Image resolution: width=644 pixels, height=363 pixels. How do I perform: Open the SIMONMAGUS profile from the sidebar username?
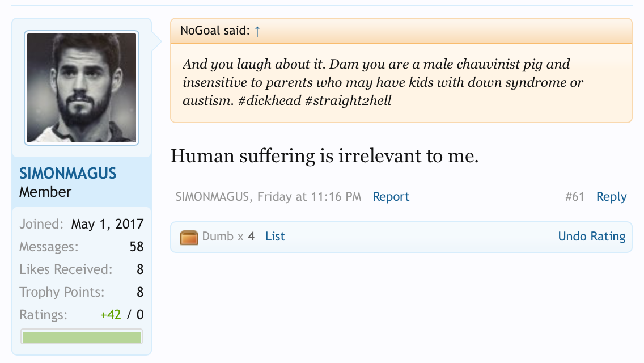pos(68,173)
